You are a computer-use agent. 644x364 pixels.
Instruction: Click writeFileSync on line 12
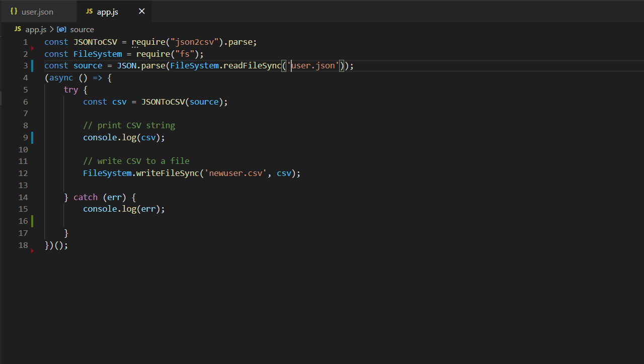168,173
